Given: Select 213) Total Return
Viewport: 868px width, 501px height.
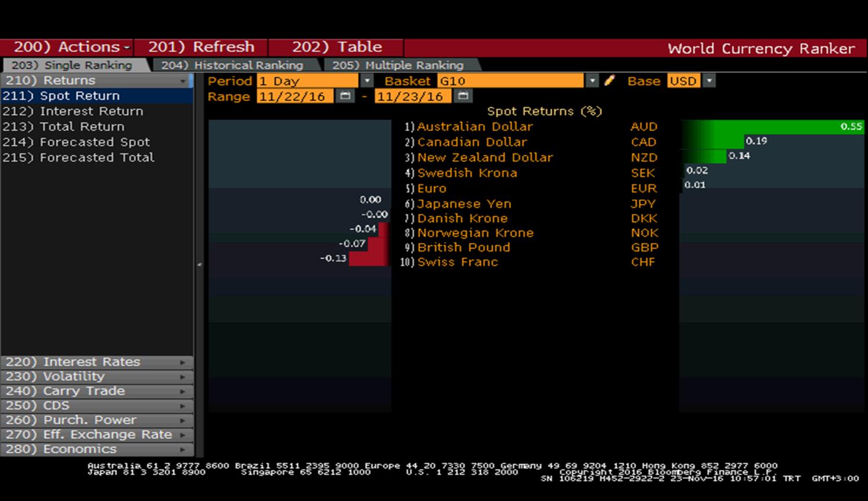Looking at the screenshot, I should point(96,127).
